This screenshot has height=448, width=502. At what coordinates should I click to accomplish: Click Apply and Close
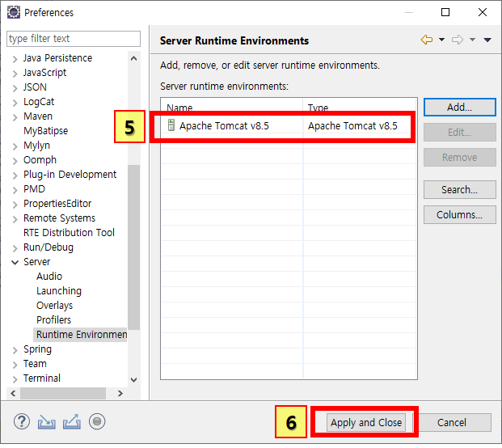366,423
